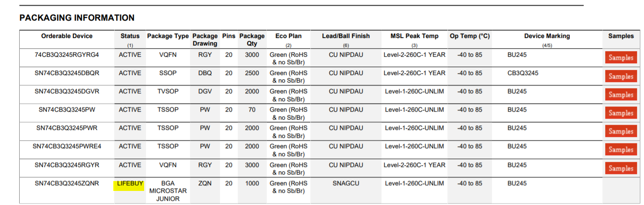Image resolution: width=644 pixels, height=205 pixels.
Task: Click the Package Type column header
Action: point(168,36)
